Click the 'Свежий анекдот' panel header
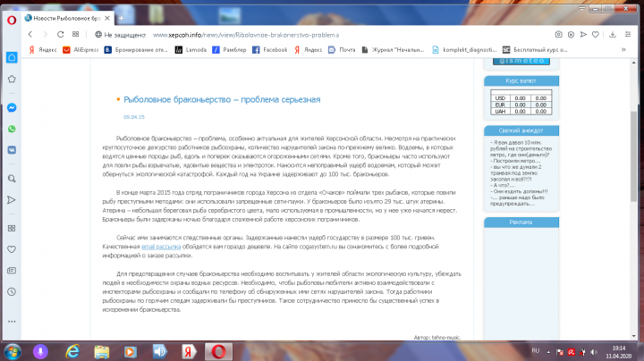This screenshot has width=644, height=361. tap(521, 130)
